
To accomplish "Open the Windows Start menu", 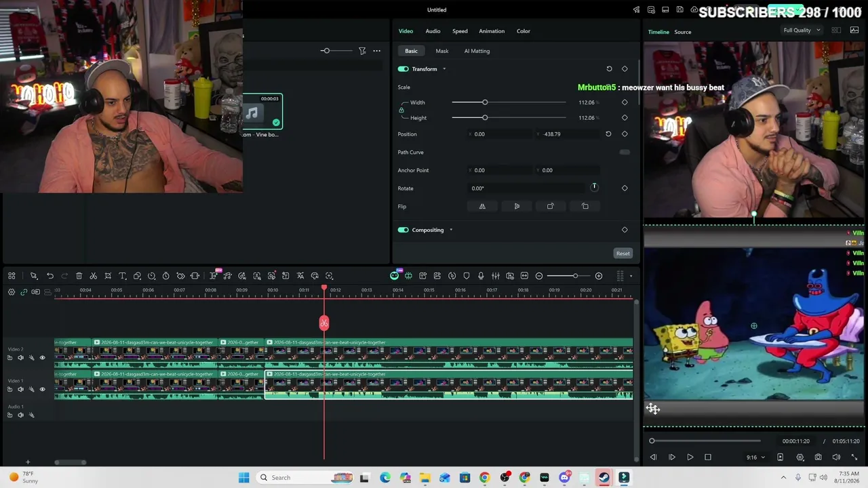I will [244, 478].
